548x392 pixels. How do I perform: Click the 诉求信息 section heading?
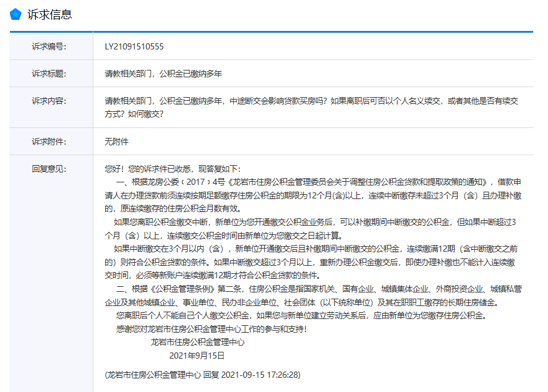click(x=49, y=15)
